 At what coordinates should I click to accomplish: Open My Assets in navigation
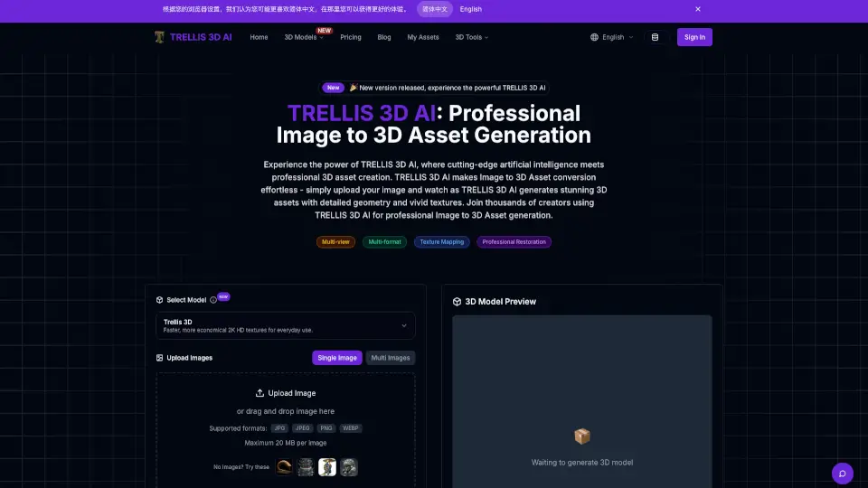(x=423, y=37)
